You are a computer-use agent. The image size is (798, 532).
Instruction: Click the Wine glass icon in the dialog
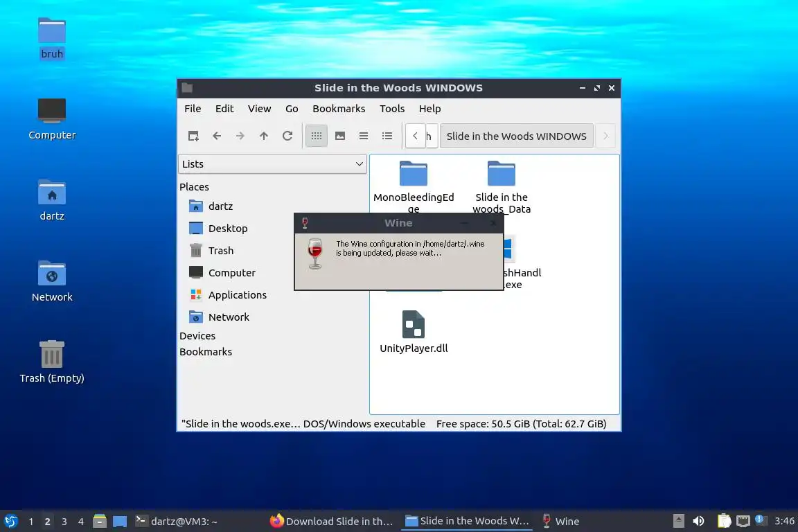[x=315, y=253]
